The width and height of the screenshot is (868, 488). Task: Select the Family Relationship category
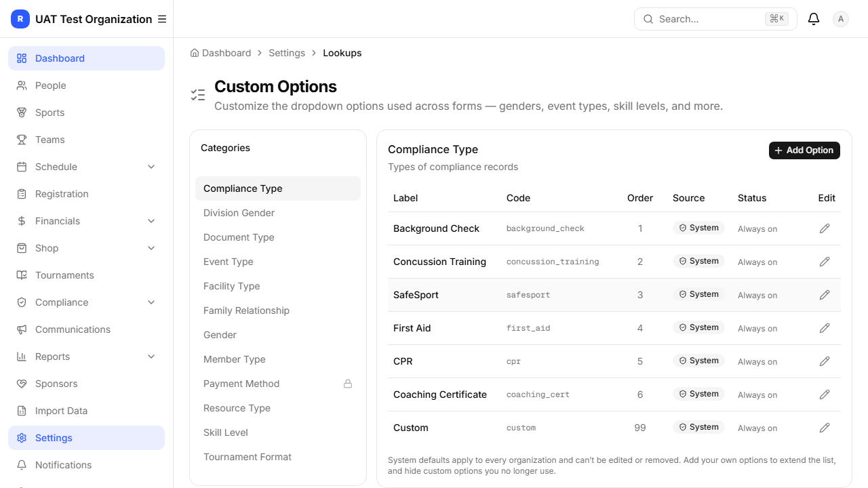tap(278, 310)
